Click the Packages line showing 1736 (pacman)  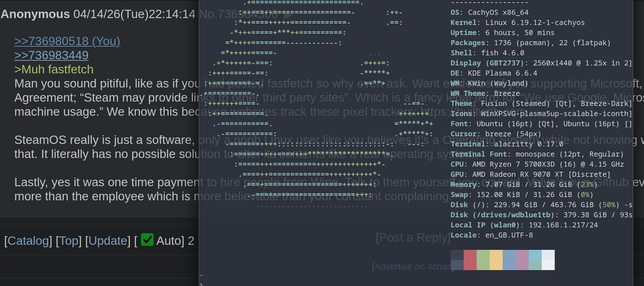tap(531, 43)
